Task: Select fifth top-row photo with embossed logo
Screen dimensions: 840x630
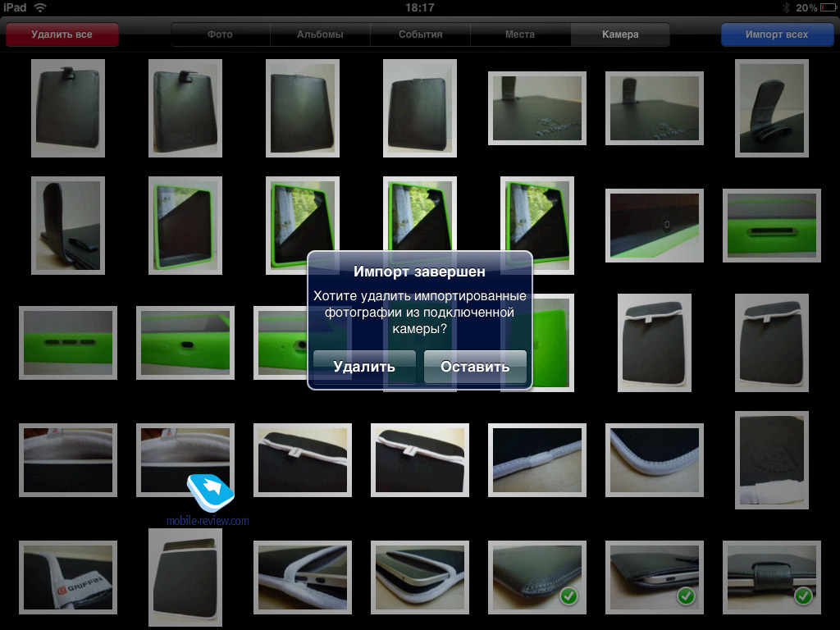Action: pyautogui.click(x=537, y=108)
